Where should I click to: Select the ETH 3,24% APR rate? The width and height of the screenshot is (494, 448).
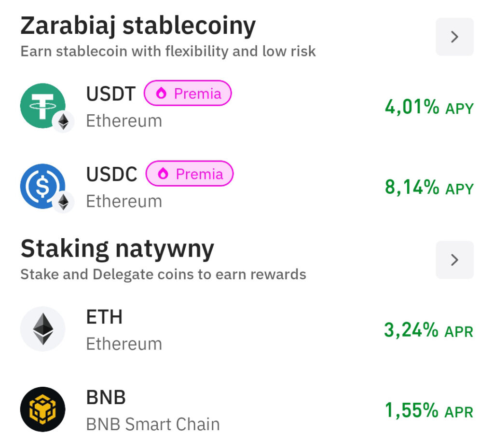point(428,330)
